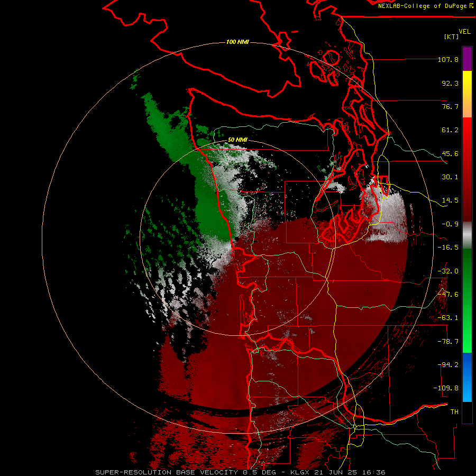476x476 pixels.
Task: Click the 30.1 velocity scale value
Action: tap(450, 177)
